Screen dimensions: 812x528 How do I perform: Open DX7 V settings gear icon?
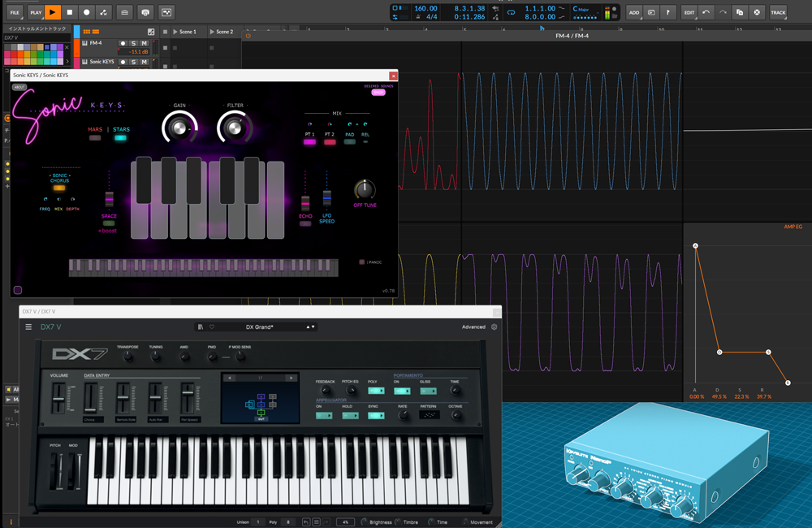click(x=494, y=327)
